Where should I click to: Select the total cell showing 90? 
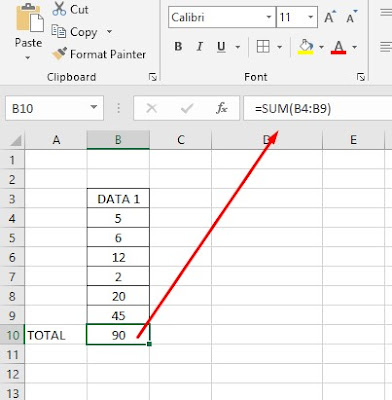tap(118, 335)
